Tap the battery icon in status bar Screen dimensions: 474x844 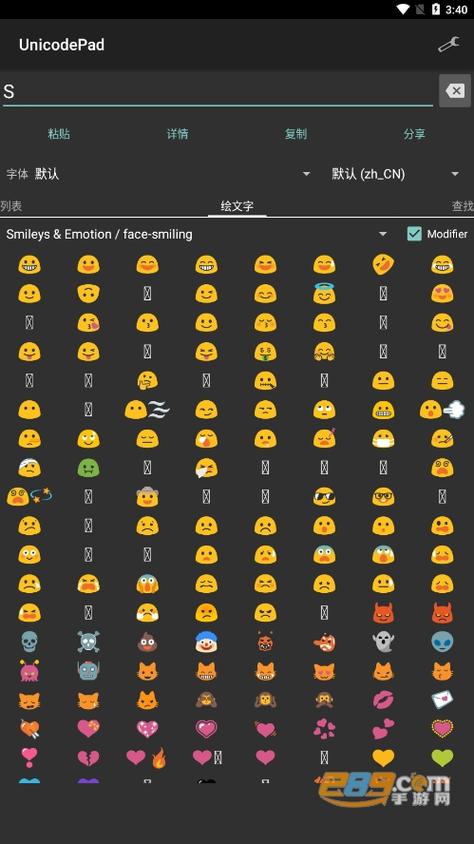436,9
